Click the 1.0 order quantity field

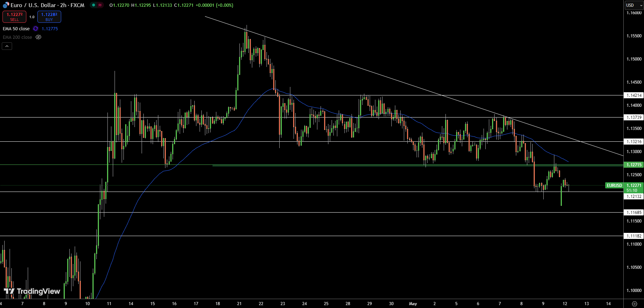(32, 17)
